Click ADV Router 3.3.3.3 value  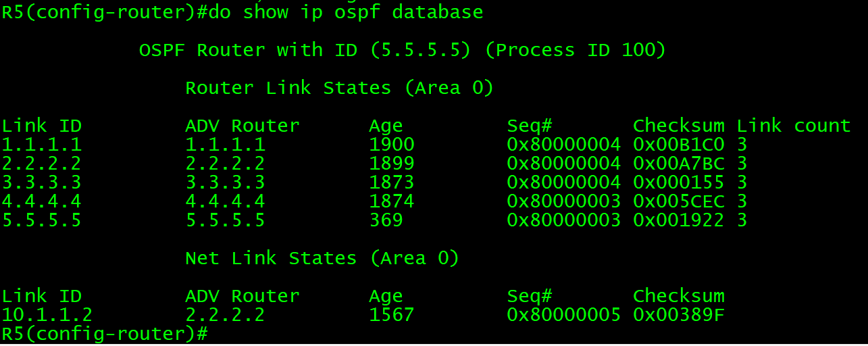click(225, 182)
